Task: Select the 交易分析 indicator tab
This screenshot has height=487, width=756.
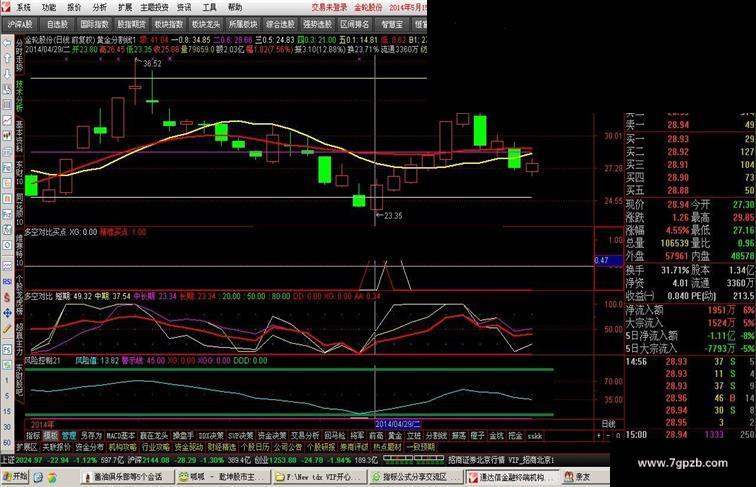Action: pyautogui.click(x=305, y=436)
